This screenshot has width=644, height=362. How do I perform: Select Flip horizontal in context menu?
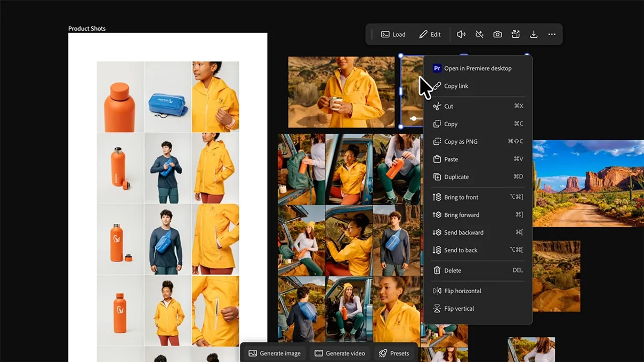pyautogui.click(x=462, y=291)
